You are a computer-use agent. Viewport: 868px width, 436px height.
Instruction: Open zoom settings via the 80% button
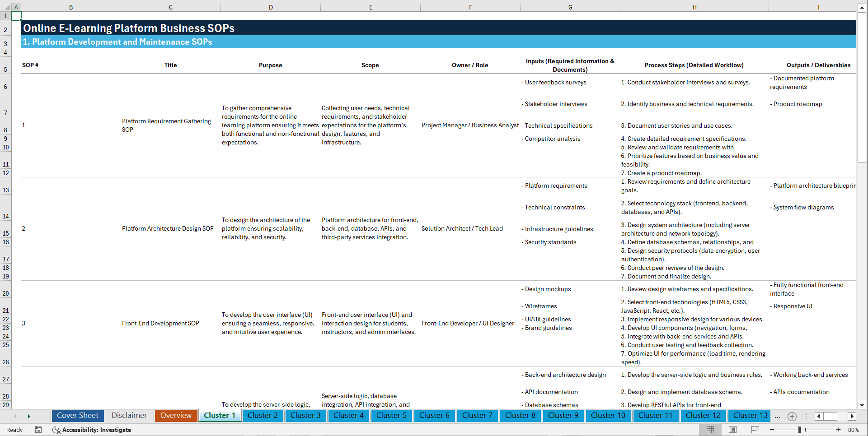tap(854, 430)
